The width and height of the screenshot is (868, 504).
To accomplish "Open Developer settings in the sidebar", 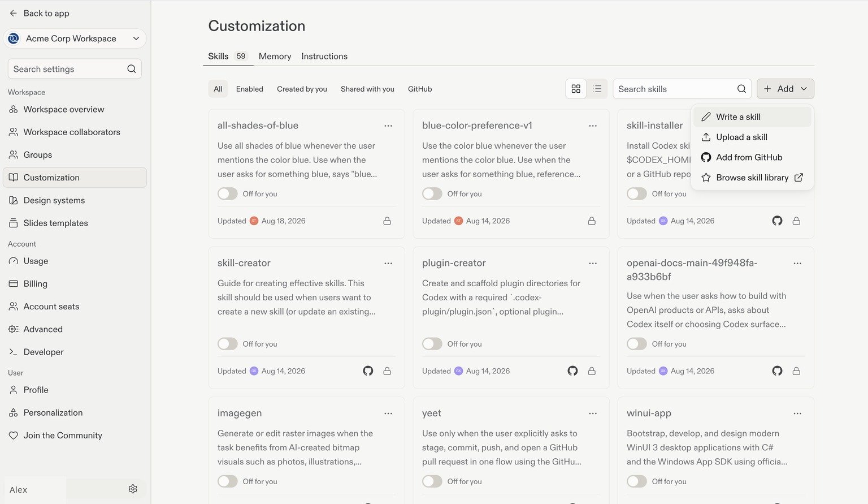I will point(75,352).
